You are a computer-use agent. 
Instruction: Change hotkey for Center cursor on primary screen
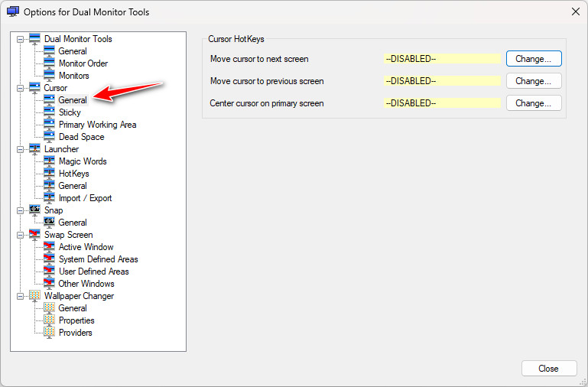(534, 103)
